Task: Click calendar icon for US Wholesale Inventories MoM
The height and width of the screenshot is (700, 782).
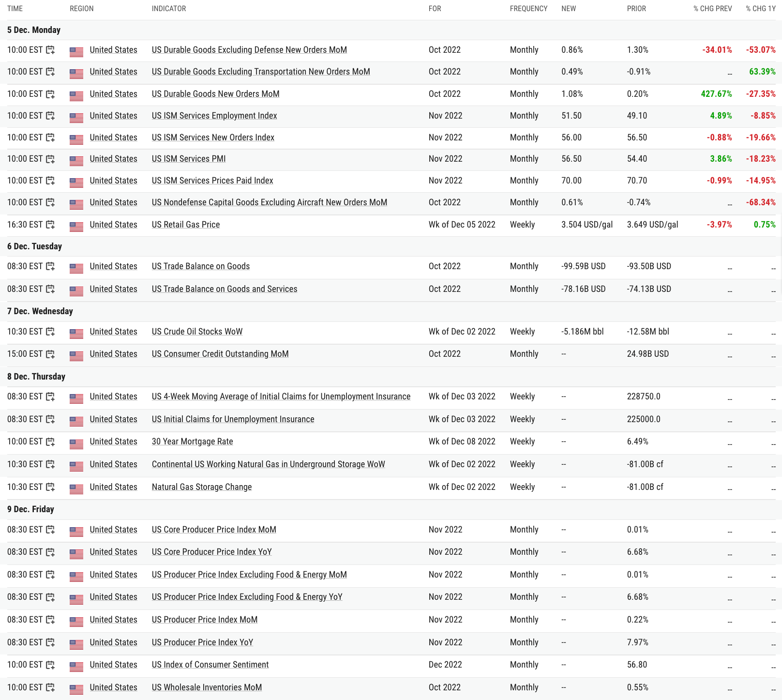Action: pos(50,687)
